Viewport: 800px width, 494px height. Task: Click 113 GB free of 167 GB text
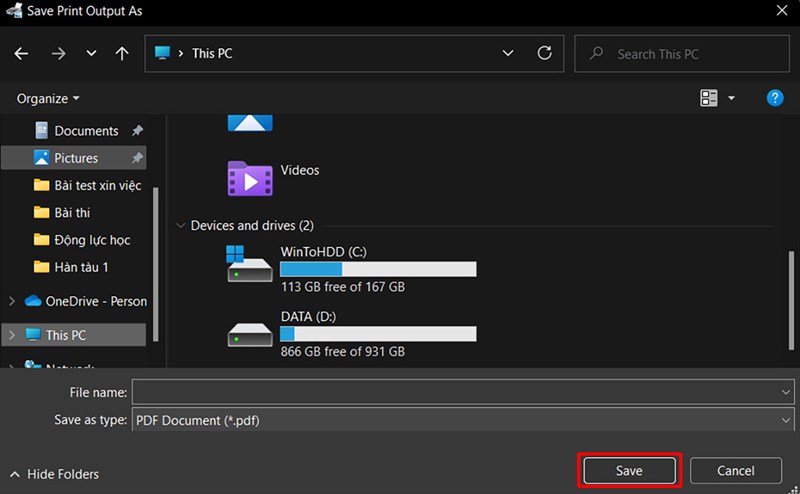343,287
